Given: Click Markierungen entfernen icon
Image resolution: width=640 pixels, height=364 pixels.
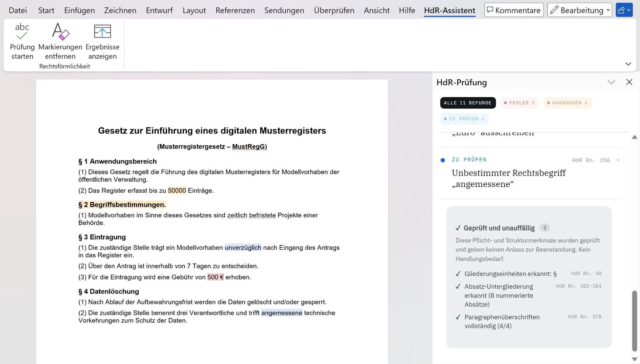Looking at the screenshot, I should coord(60,32).
